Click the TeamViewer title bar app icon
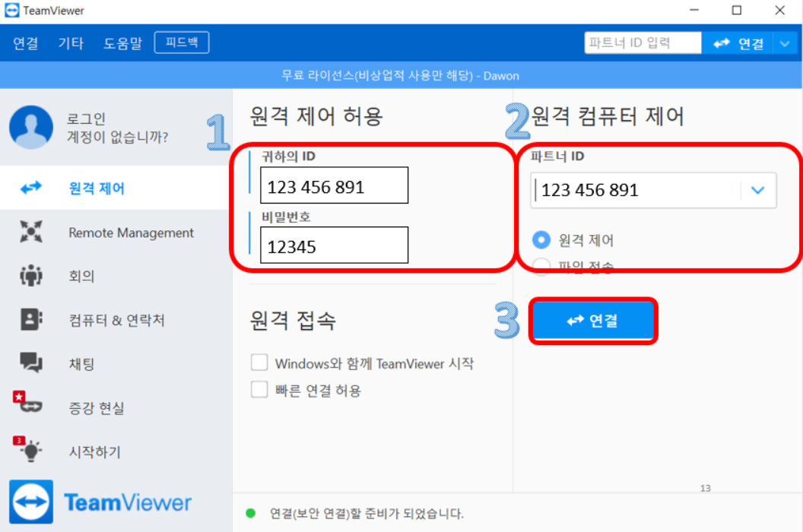This screenshot has height=532, width=803. tap(11, 10)
